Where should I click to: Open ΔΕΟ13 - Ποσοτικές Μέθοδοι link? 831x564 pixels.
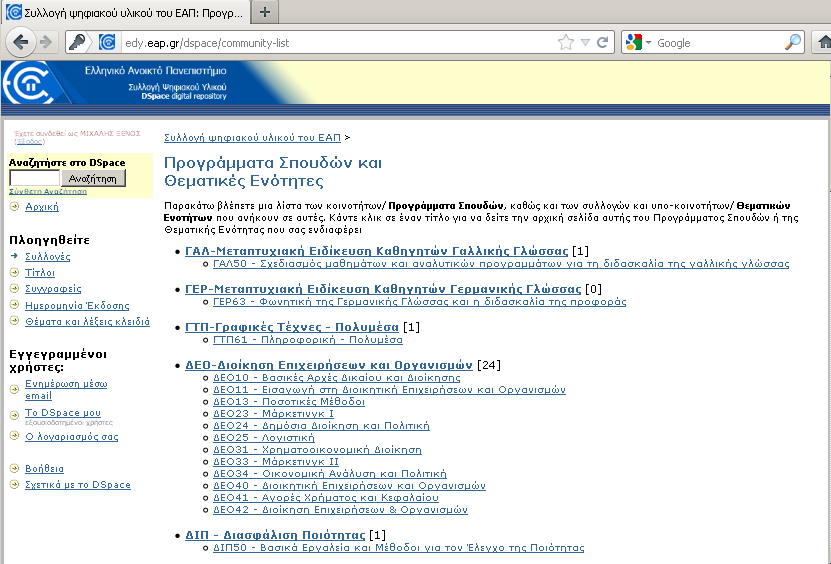289,402
